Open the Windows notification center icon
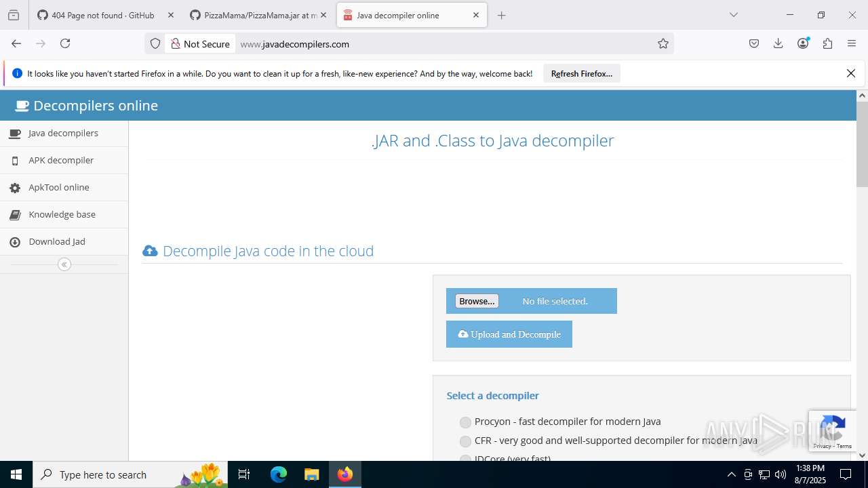Viewport: 868px width, 488px height. click(x=846, y=474)
